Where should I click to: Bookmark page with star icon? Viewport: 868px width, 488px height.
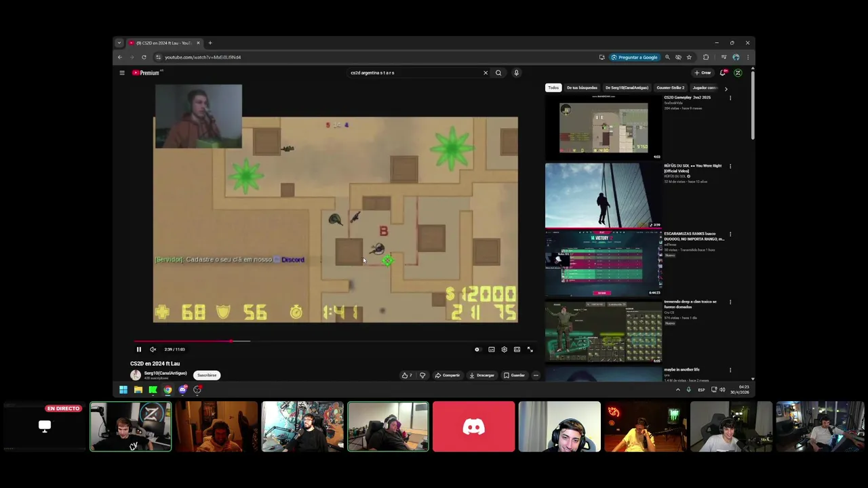689,57
